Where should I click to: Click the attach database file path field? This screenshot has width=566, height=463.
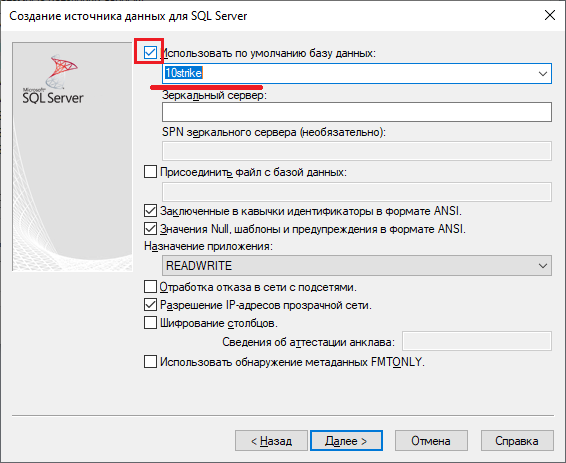pyautogui.click(x=357, y=192)
